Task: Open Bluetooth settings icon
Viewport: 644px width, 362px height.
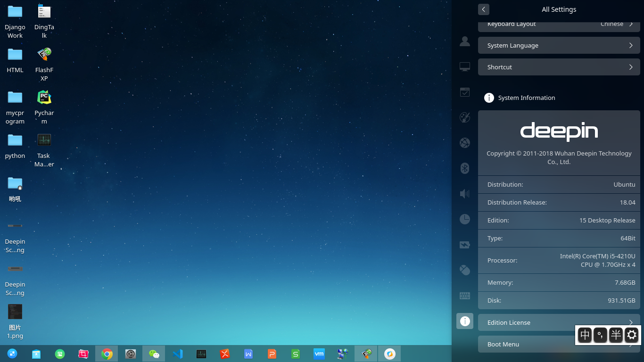Action: coord(465,168)
